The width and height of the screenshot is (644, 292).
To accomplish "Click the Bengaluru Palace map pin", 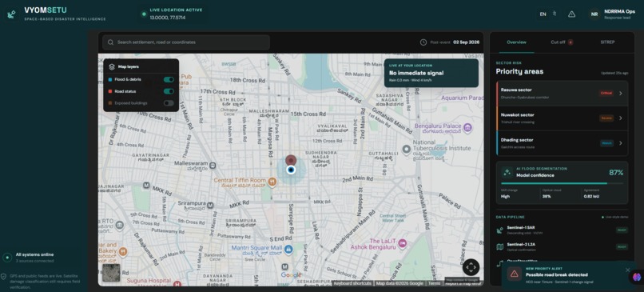I will click(467, 127).
